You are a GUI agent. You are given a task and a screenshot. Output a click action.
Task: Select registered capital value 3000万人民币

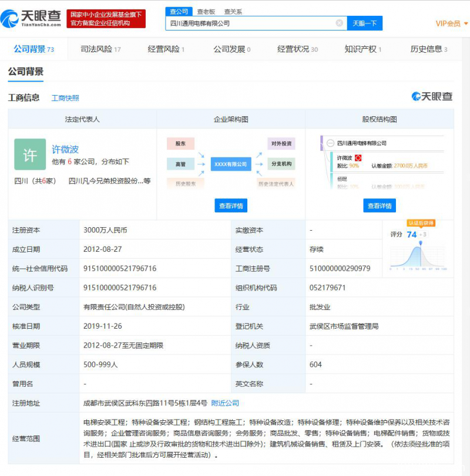pos(105,230)
